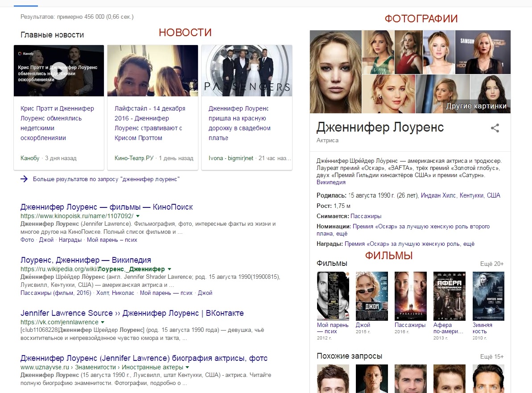Select the 'Мой парень — псих' movie poster
532x393 pixels.
click(333, 296)
